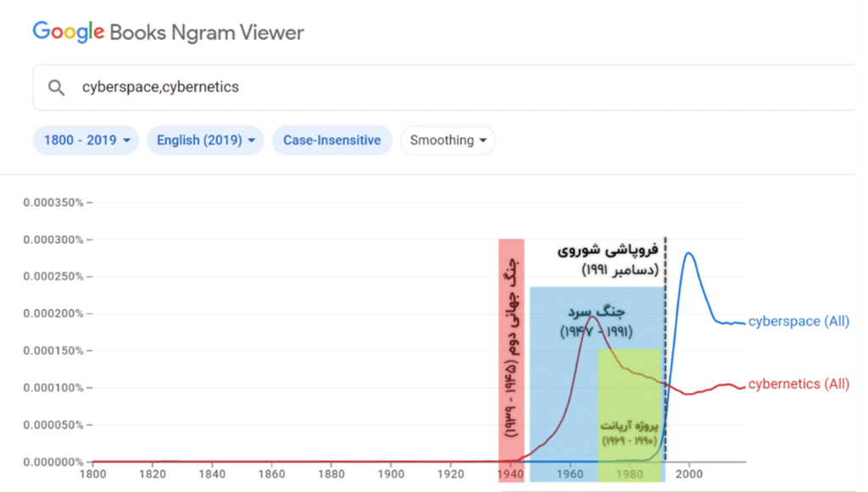
Task: Open the Smoothing dropdown
Action: (448, 141)
